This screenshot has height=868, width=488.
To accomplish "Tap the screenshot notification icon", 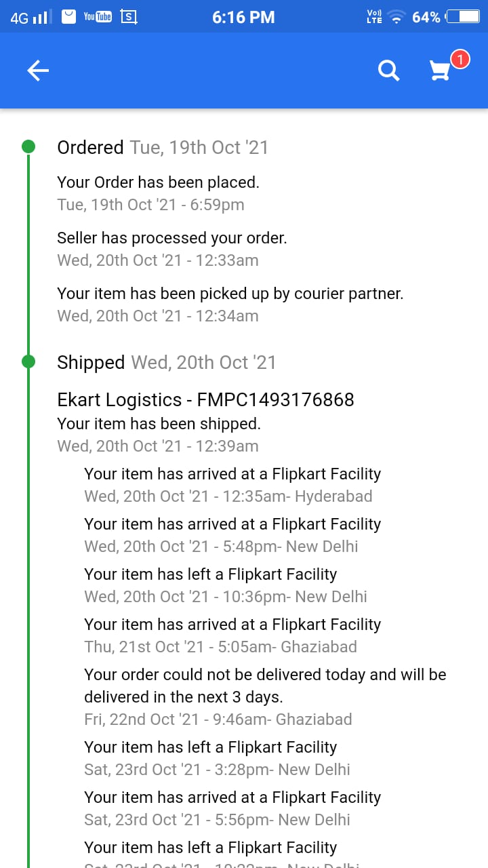I will click(x=129, y=17).
